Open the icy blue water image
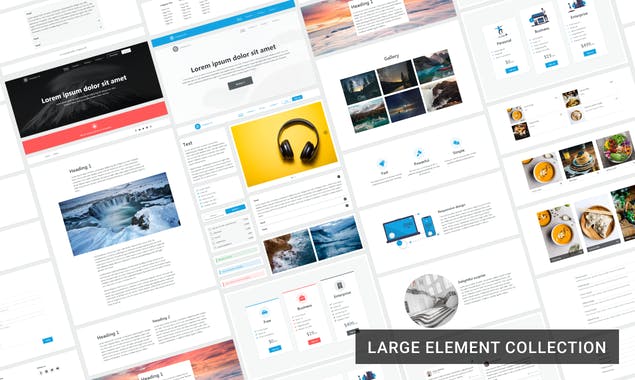The height and width of the screenshot is (380, 635). [x=336, y=238]
